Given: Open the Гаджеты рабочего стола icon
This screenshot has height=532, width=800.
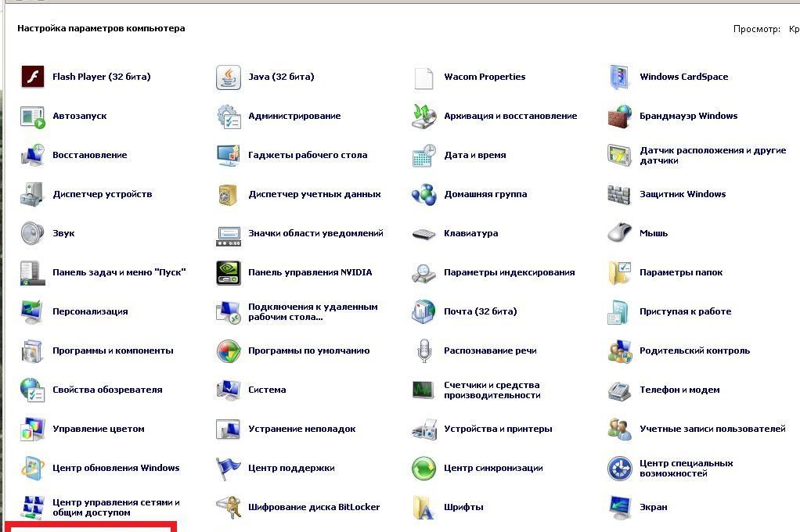Looking at the screenshot, I should point(229,155).
